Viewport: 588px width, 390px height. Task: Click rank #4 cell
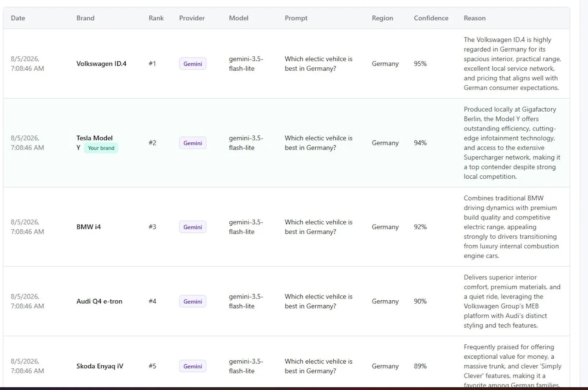(152, 301)
